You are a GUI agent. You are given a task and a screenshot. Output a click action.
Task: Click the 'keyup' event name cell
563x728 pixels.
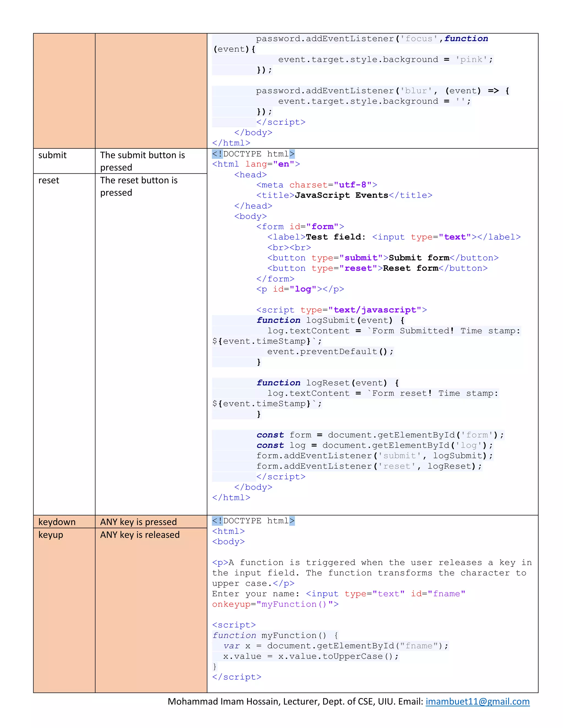[x=51, y=534]
